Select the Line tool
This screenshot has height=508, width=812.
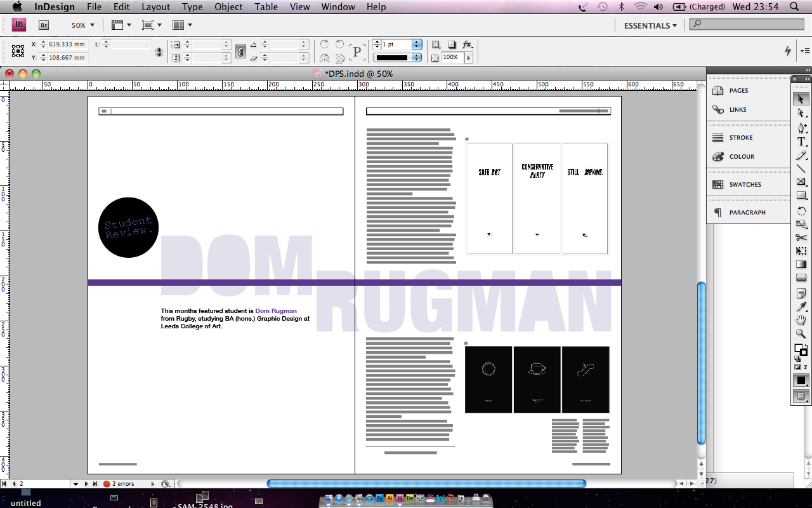tap(801, 169)
